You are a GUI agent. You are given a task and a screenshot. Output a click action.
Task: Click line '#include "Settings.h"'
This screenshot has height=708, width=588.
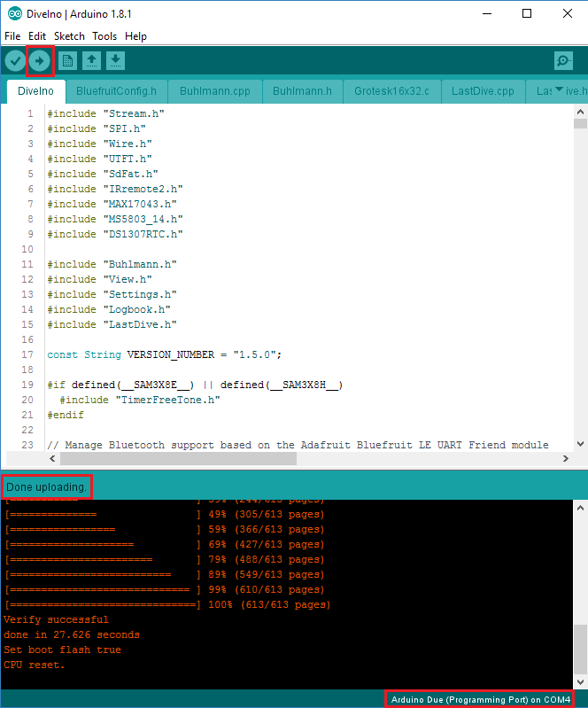point(112,294)
